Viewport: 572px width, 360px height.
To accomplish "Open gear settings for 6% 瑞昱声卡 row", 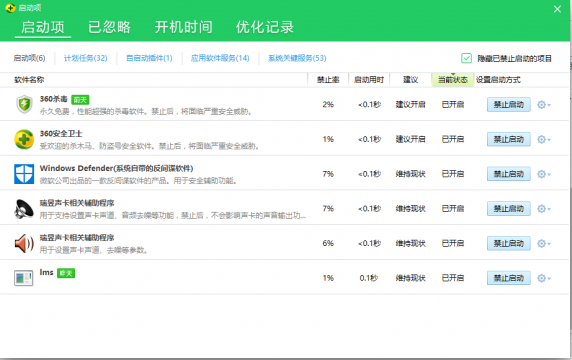I will 544,243.
